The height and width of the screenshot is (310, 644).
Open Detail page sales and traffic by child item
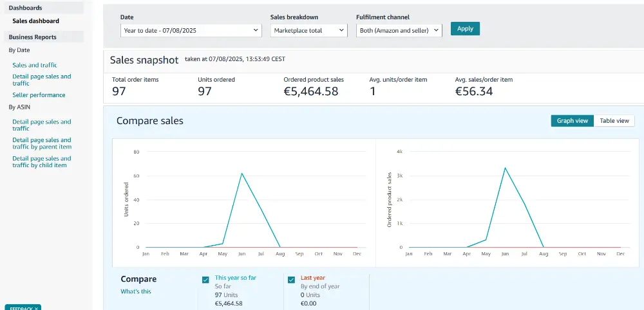(41, 161)
